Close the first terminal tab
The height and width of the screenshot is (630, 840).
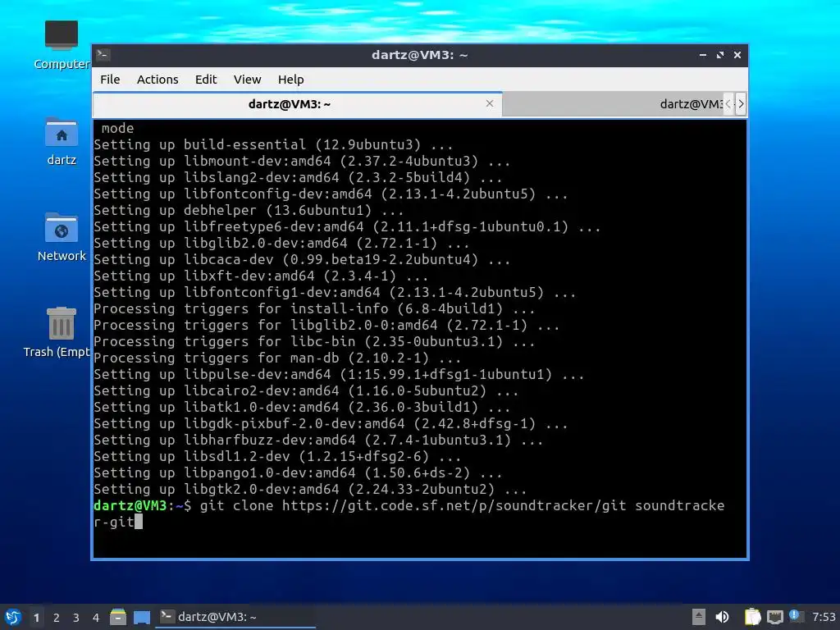coord(490,103)
